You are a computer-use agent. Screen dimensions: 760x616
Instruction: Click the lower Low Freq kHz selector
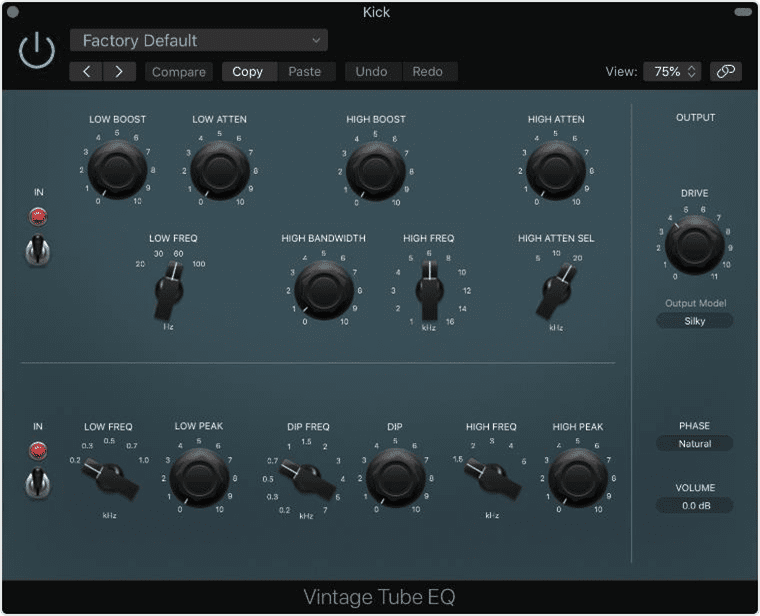(110, 479)
